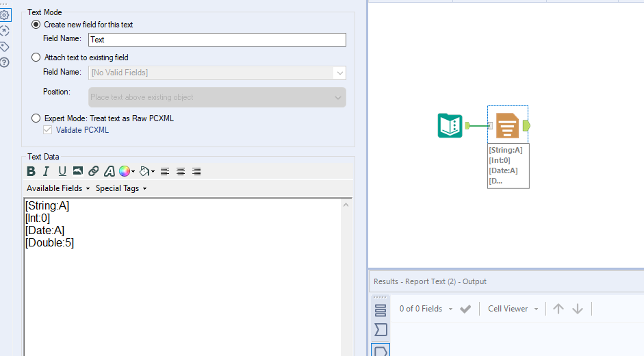
Task: Show the results metadata rows view icon
Action: pos(381,310)
